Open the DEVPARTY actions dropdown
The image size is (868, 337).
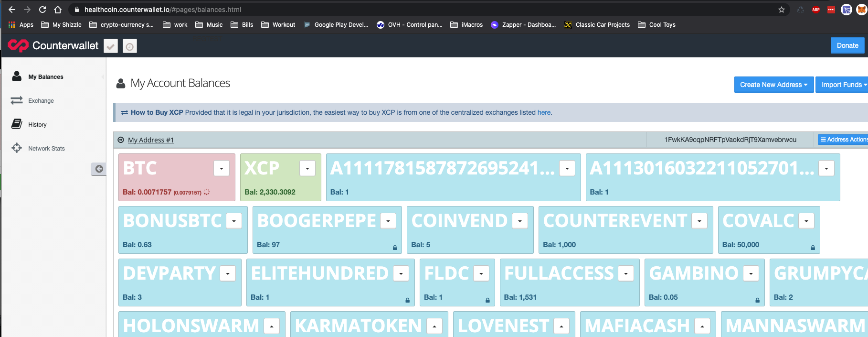point(228,273)
